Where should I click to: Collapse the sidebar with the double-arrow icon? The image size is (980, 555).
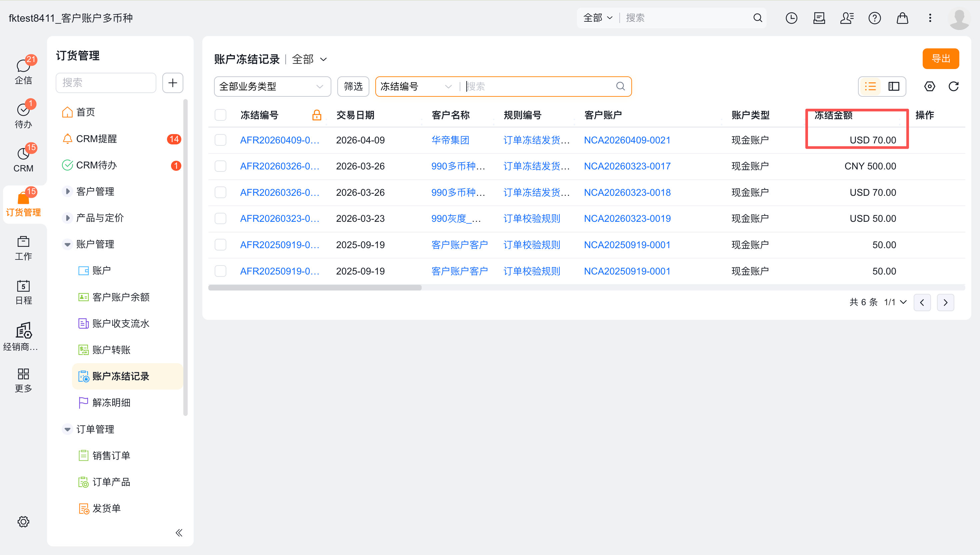tap(179, 533)
